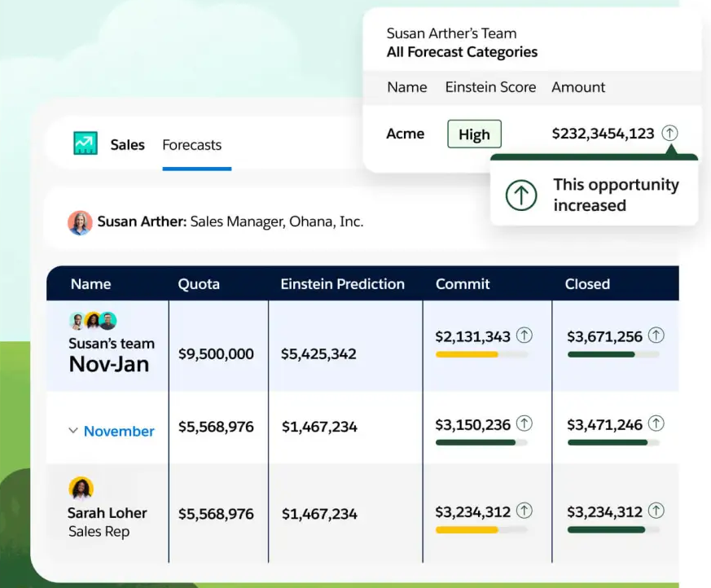Click the up-arrow next to Sarah's Commit $3,234,312
Viewport: 711px width, 588px height.
(x=524, y=511)
